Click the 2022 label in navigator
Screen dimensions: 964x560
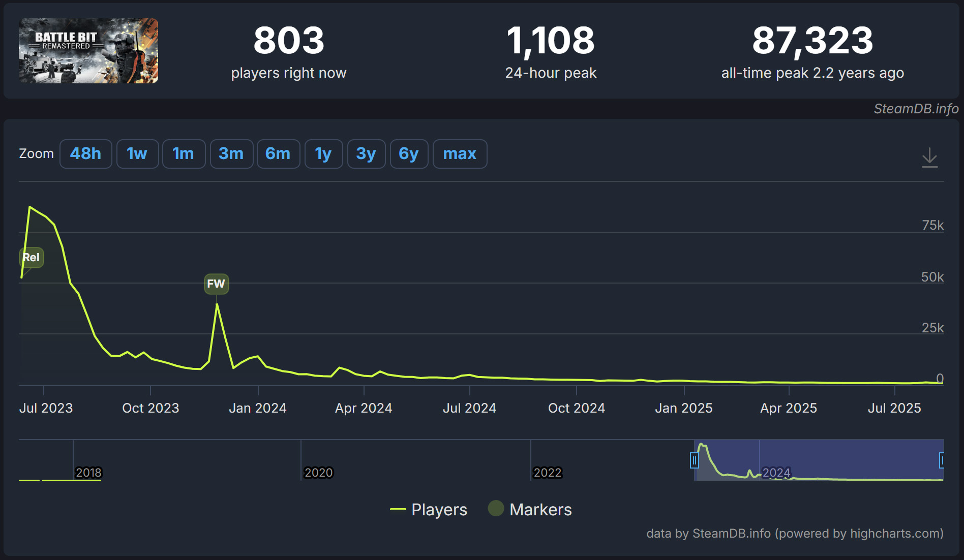pyautogui.click(x=547, y=473)
